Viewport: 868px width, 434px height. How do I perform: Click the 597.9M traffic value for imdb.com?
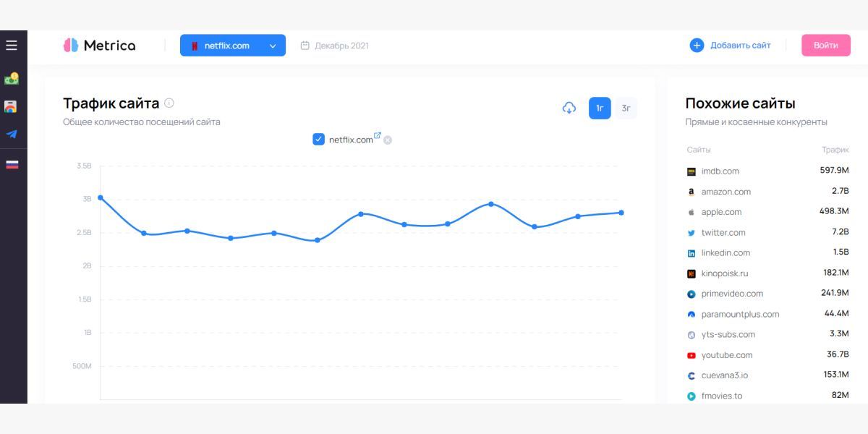(834, 171)
